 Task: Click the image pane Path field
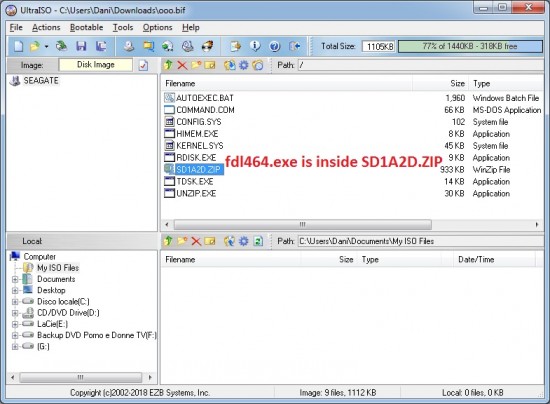coord(421,65)
